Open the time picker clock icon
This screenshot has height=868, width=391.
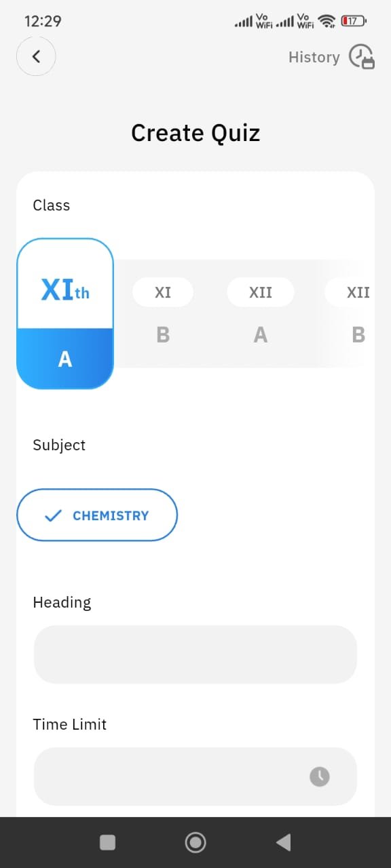click(x=319, y=776)
